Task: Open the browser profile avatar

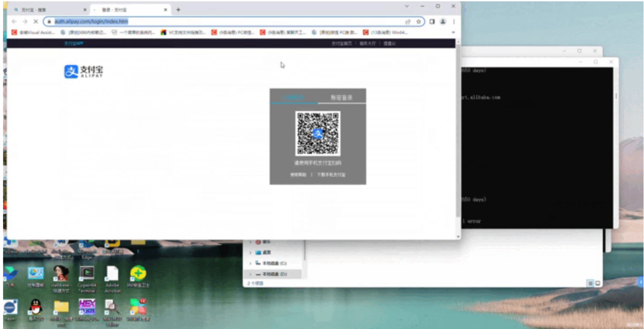Action: click(x=442, y=21)
